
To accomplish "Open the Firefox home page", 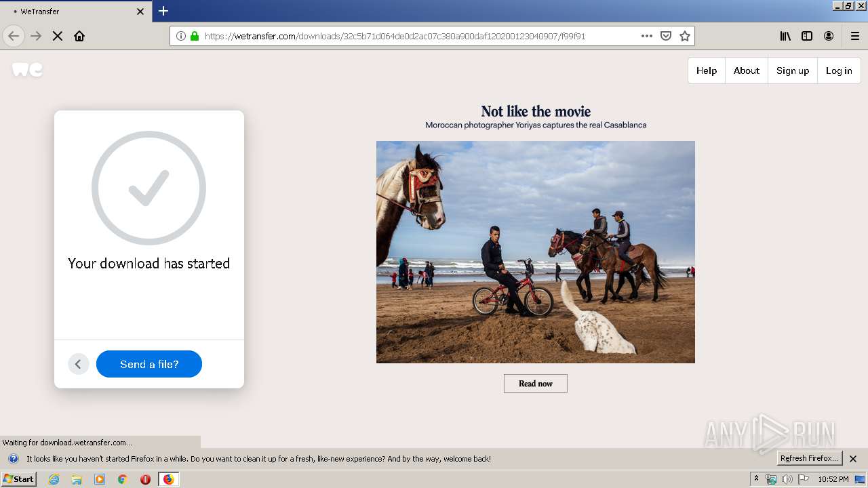I will (79, 36).
